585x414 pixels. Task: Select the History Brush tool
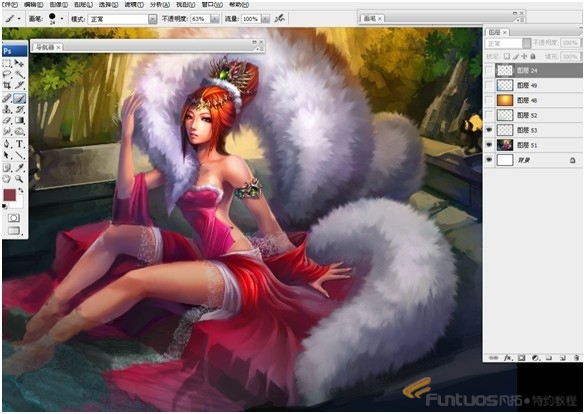click(x=19, y=109)
